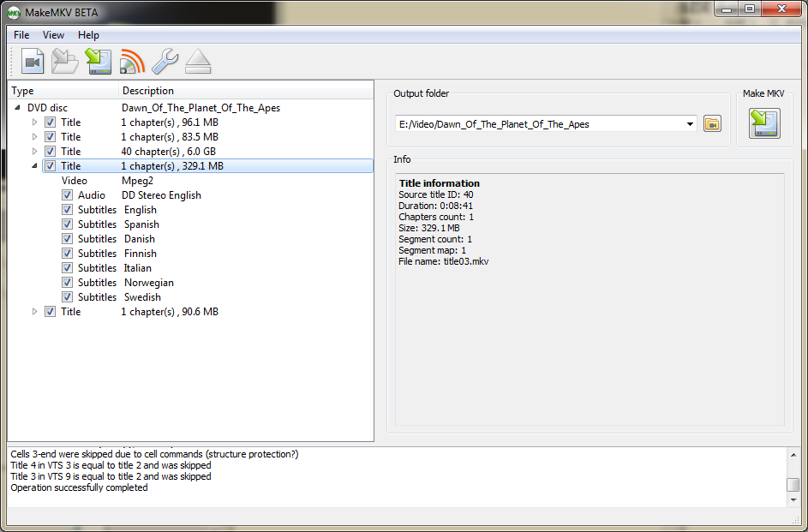Uncheck the 40 chapter 6.0 GB title
808x532 pixels.
50,151
